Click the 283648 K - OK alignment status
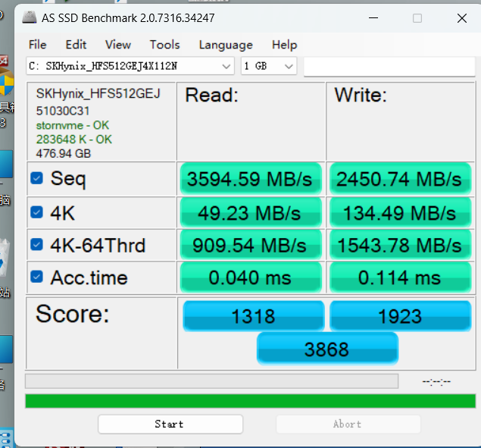Viewport: 481px width, 448px height. (x=74, y=139)
